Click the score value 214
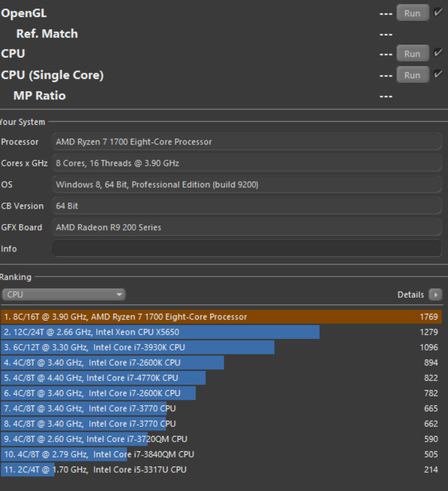This screenshot has height=491, width=448. tap(431, 470)
